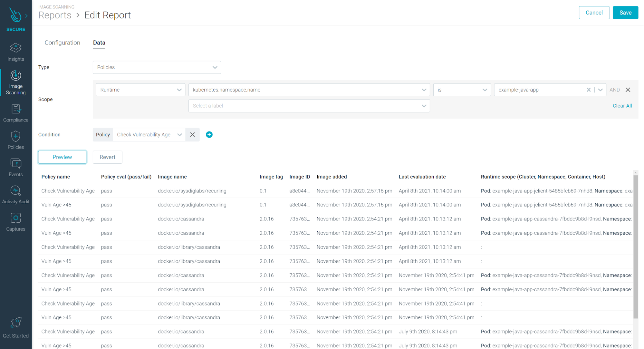Click the Cancel button
This screenshot has width=644, height=349.
pos(594,13)
